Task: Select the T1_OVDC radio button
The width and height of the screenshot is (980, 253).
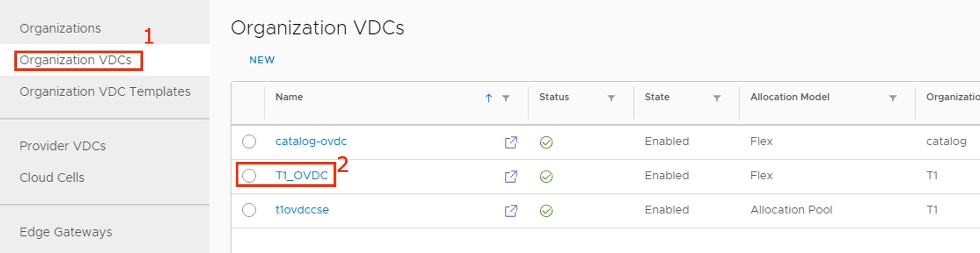Action: tap(249, 176)
